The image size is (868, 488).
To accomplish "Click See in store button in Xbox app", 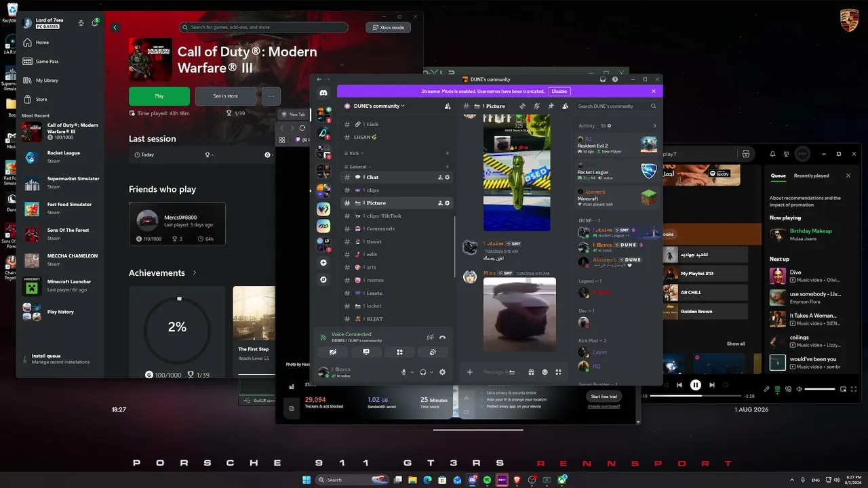I will 226,96.
